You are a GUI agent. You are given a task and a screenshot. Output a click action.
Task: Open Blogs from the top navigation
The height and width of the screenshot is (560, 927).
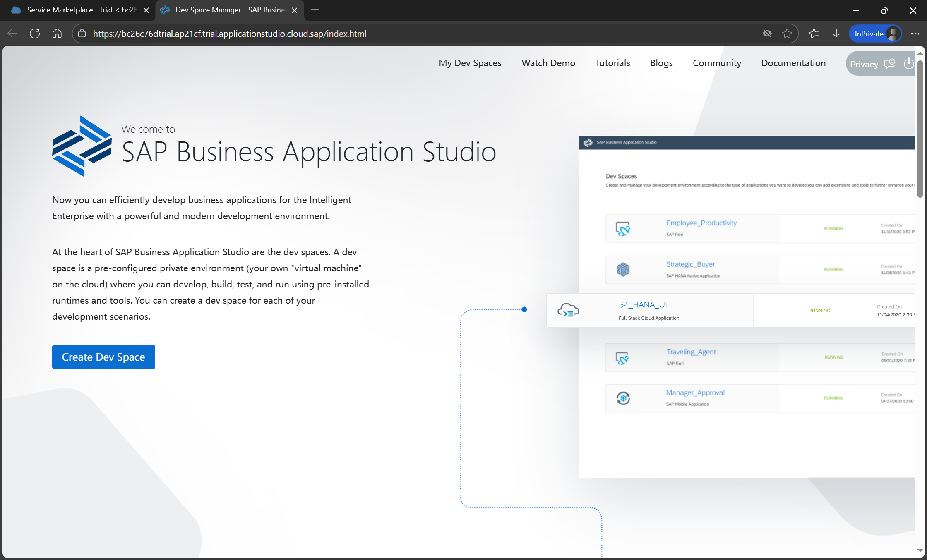point(661,63)
